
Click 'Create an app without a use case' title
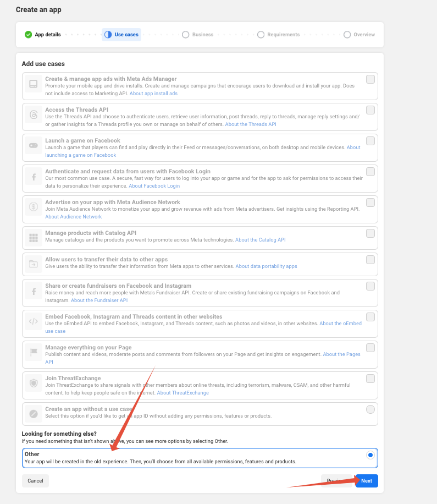click(88, 409)
